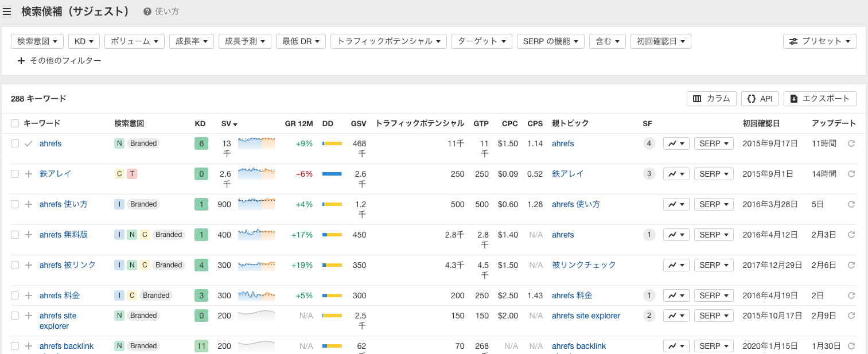This screenshot has width=868, height=354.
Task: Click the 被リンクチェック parent topic link
Action: click(x=583, y=264)
